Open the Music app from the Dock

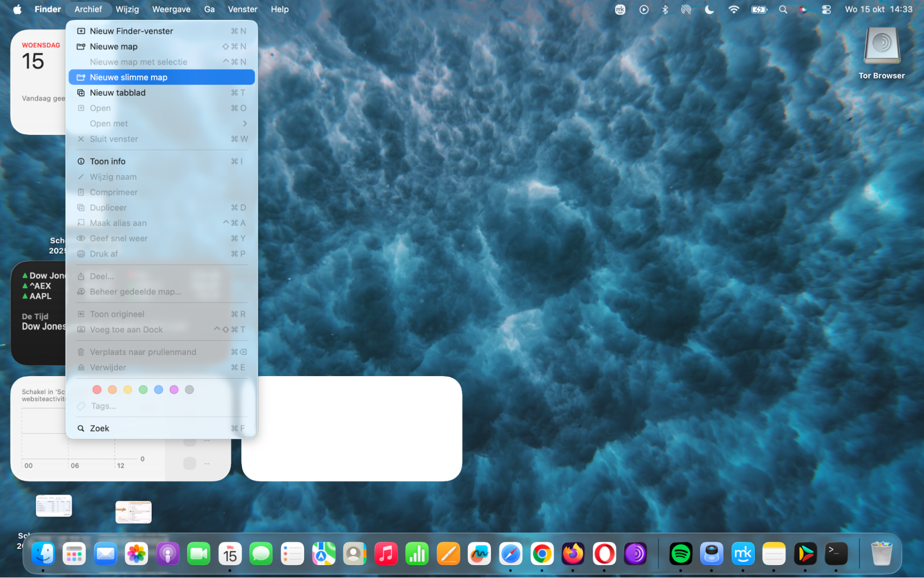386,553
